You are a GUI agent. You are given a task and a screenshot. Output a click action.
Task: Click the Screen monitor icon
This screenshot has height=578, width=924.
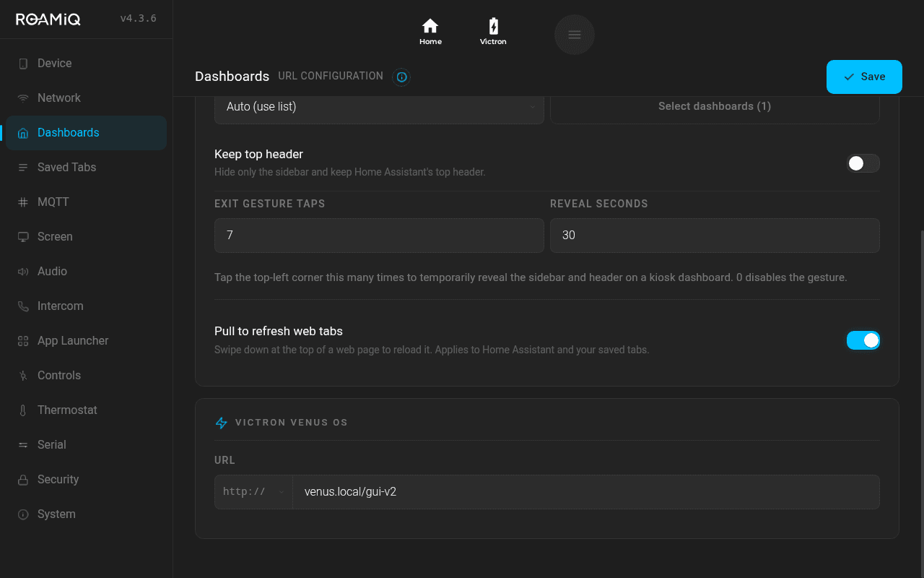tap(23, 237)
